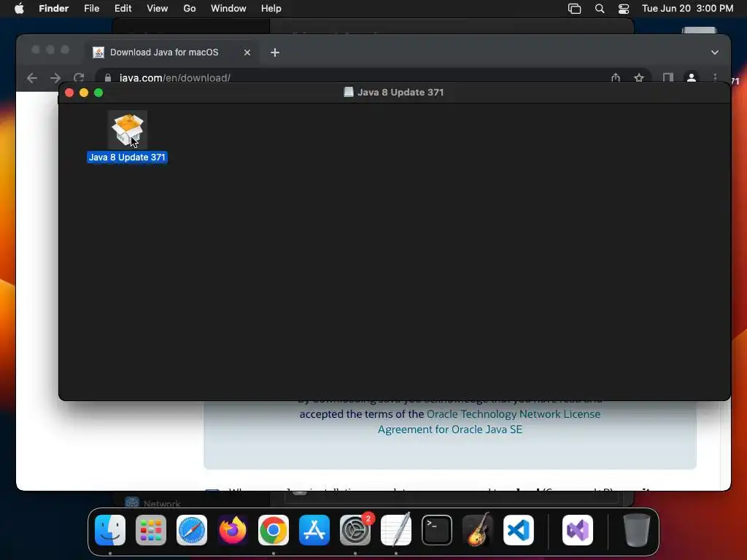
Task: Open the Trash in the Dock
Action: tap(636, 530)
